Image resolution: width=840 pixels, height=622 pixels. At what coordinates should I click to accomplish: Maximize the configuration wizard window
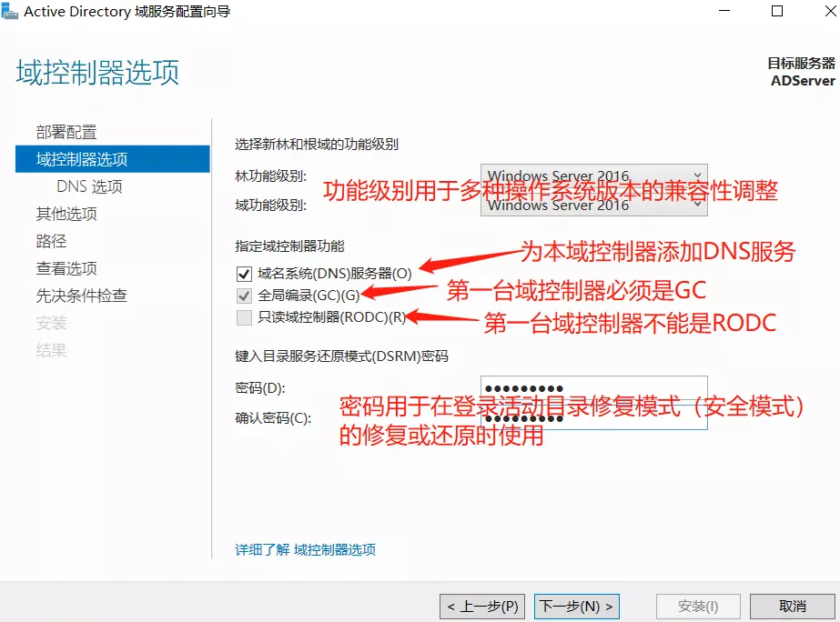pos(776,12)
